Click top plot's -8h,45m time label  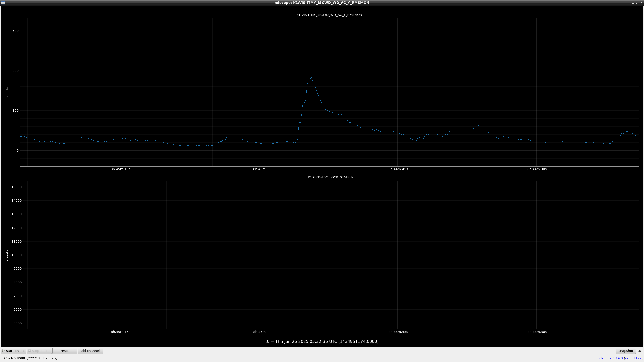click(259, 169)
